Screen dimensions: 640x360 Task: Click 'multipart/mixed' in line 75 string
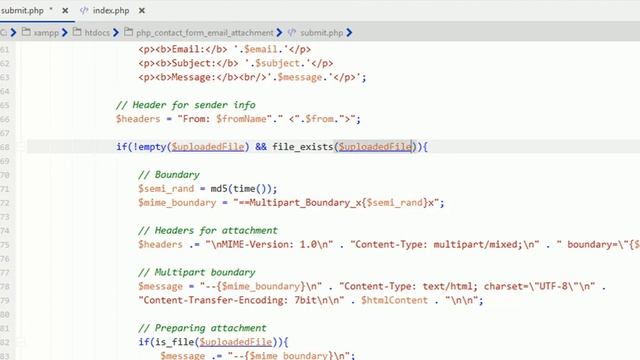tap(476, 244)
